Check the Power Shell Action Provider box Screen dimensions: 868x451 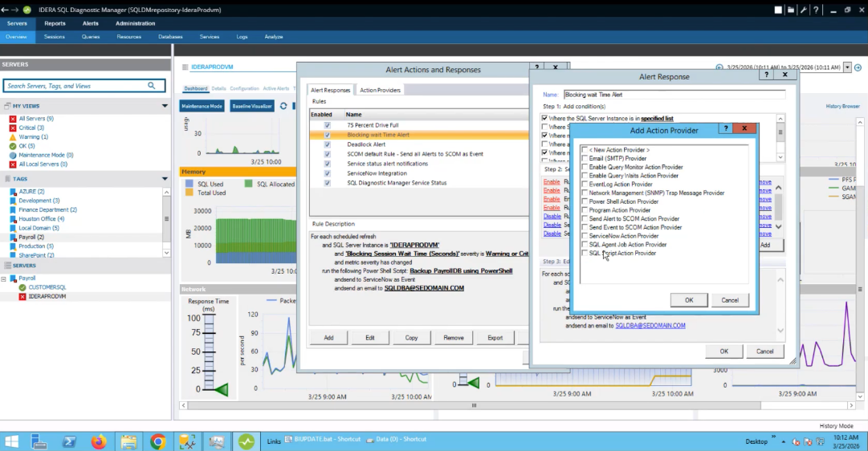point(585,201)
